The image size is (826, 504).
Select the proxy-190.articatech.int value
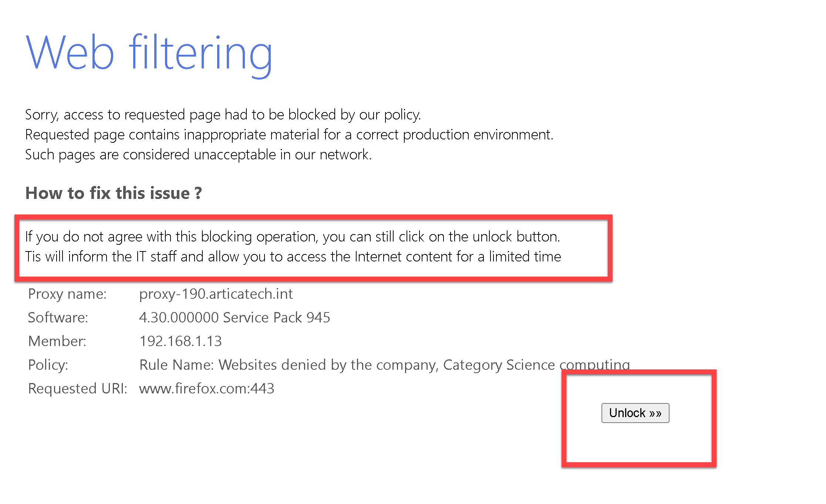(x=216, y=294)
